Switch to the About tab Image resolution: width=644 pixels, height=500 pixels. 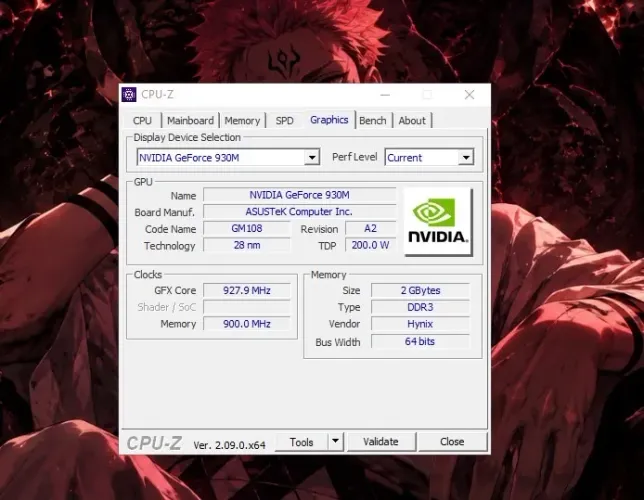click(412, 120)
